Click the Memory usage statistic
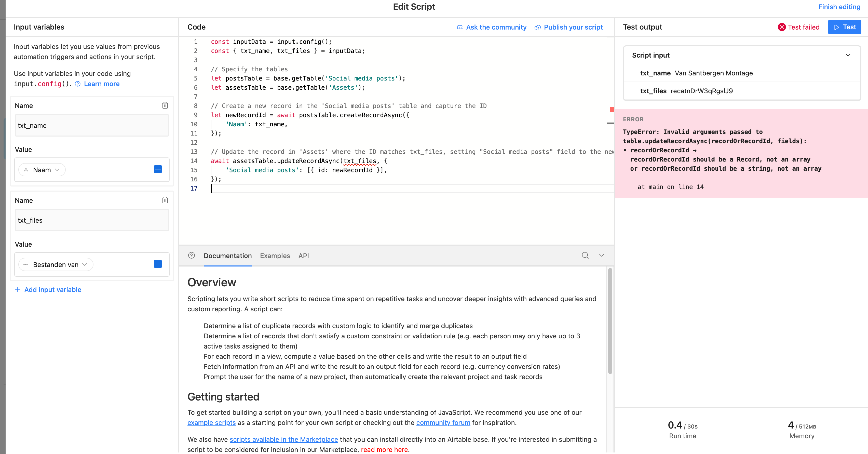The height and width of the screenshot is (454, 868). click(x=802, y=430)
